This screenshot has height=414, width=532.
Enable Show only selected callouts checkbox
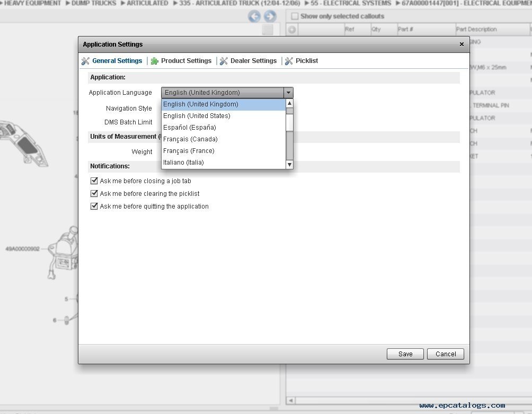[x=295, y=16]
